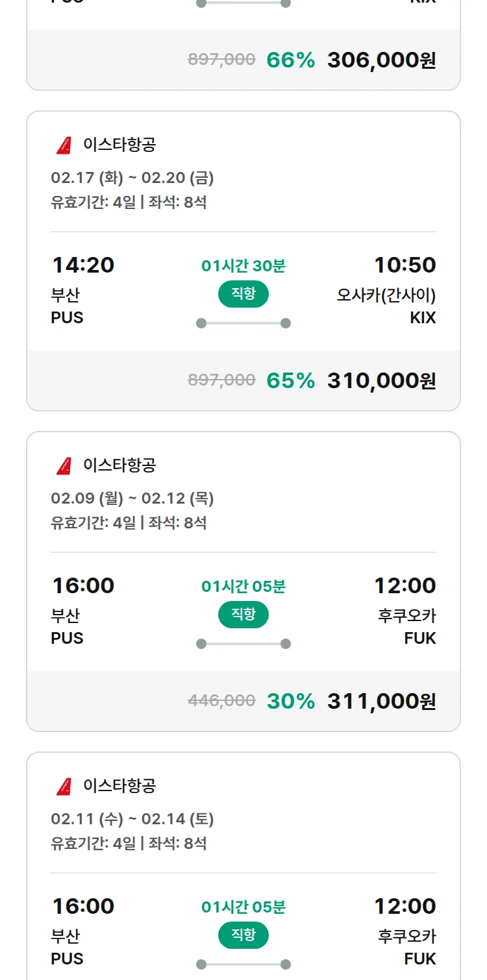Open the 02.11 (수) ~ 02.14 (토) date range

(132, 819)
